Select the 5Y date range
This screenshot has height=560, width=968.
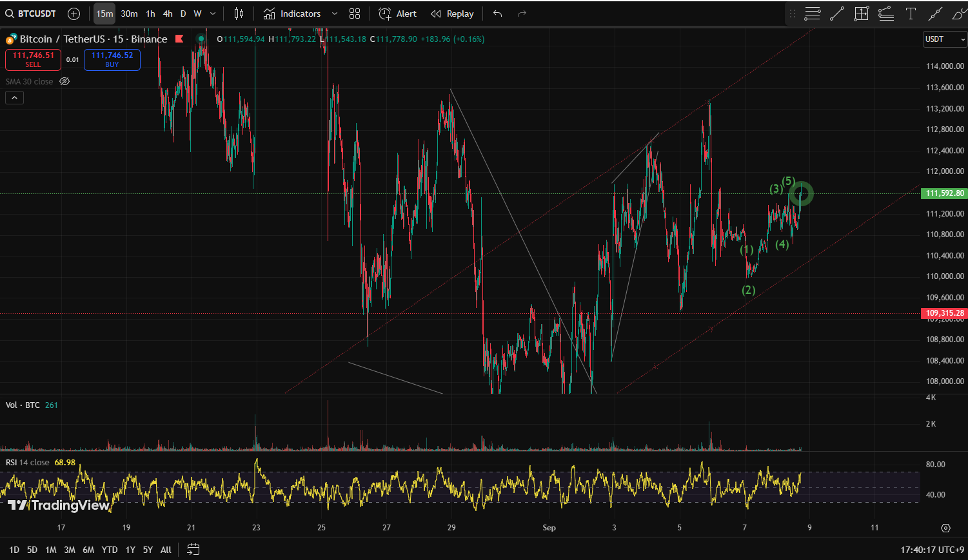click(148, 550)
